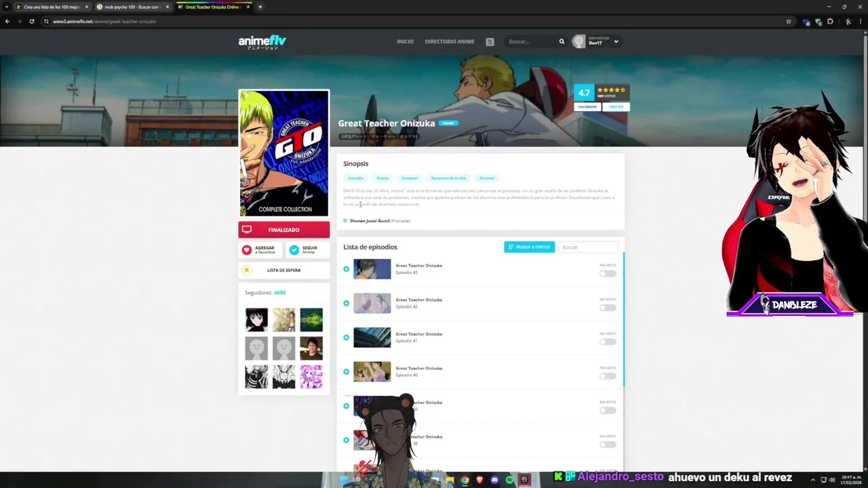
Task: Click the TWITTER share button
Action: click(x=616, y=106)
